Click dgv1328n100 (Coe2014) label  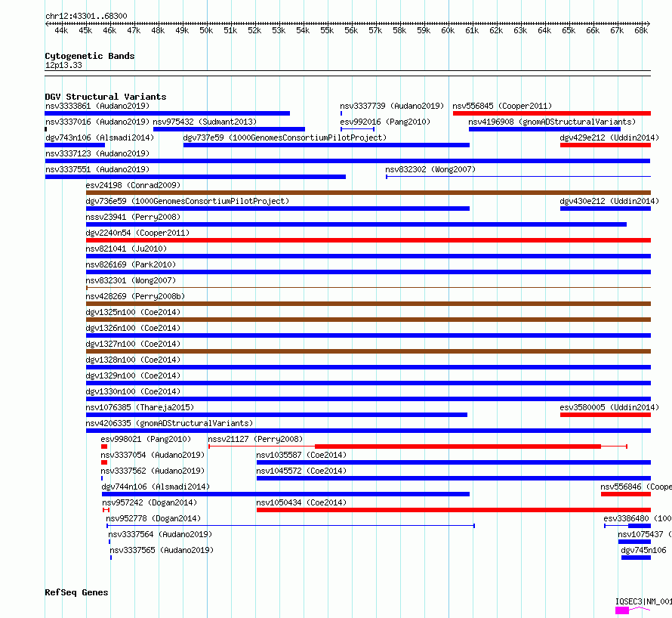pyautogui.click(x=133, y=360)
